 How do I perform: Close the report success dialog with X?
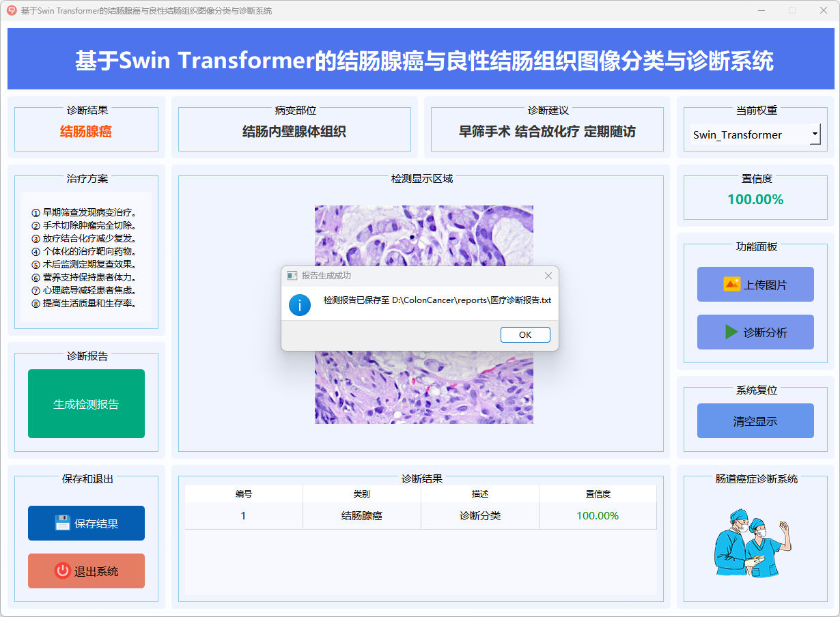coord(548,276)
